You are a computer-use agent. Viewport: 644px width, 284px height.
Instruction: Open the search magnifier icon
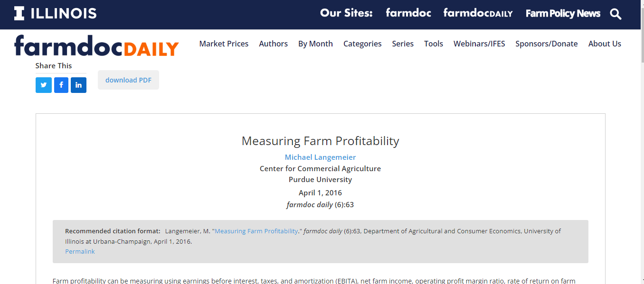click(616, 14)
